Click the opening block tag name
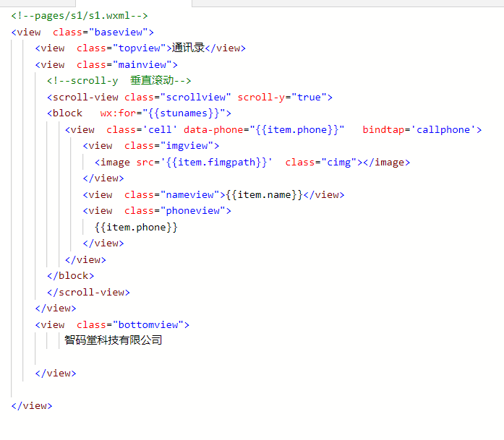Image resolution: width=504 pixels, height=440 pixels. pos(67,113)
